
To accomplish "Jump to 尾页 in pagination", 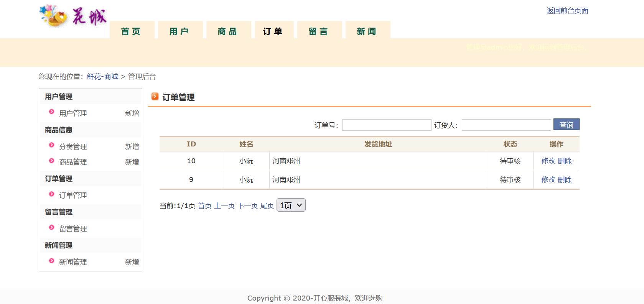I will [x=267, y=206].
